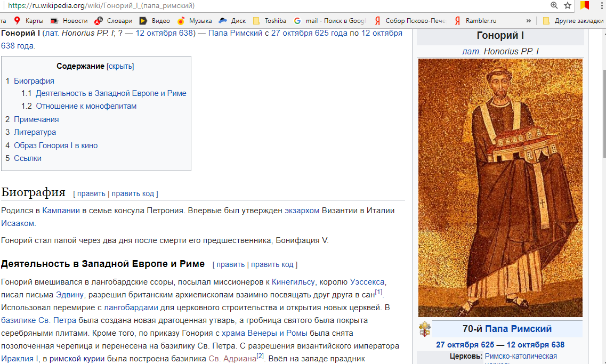Open Папа Римский link in the infobox

pos(518,329)
